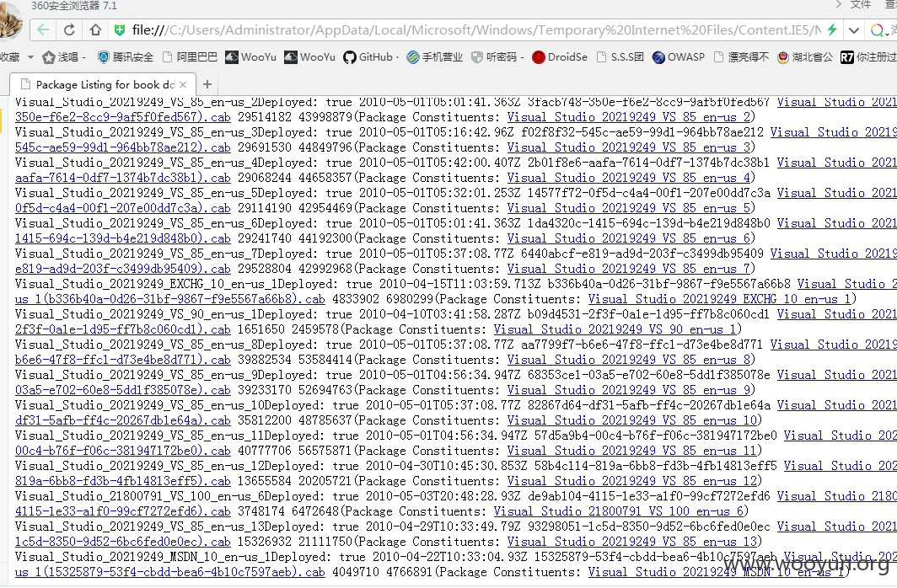897x588 pixels.
Task: Close the Package Listing tab
Action: (183, 84)
